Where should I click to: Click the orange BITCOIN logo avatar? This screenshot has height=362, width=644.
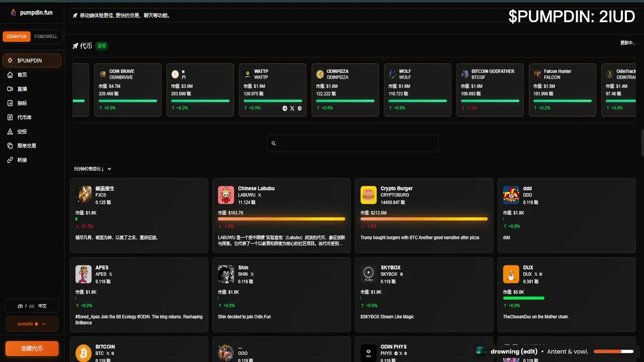point(84,353)
